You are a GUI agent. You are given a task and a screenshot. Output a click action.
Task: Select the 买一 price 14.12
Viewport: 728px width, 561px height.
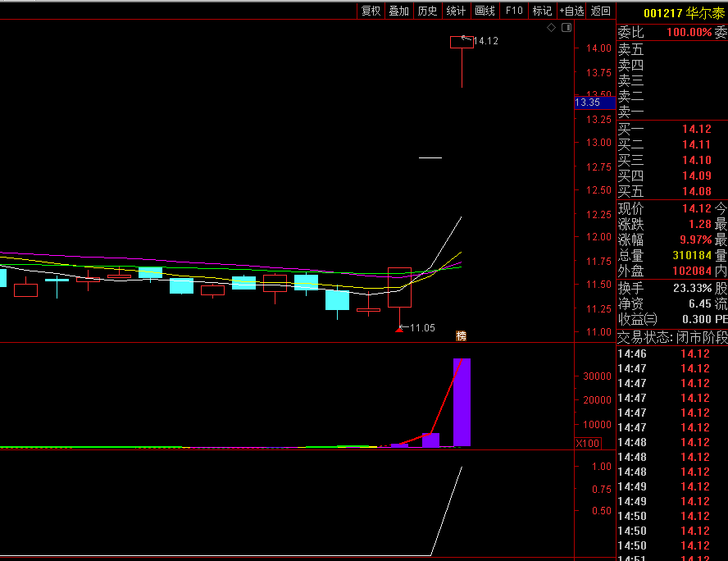click(696, 129)
